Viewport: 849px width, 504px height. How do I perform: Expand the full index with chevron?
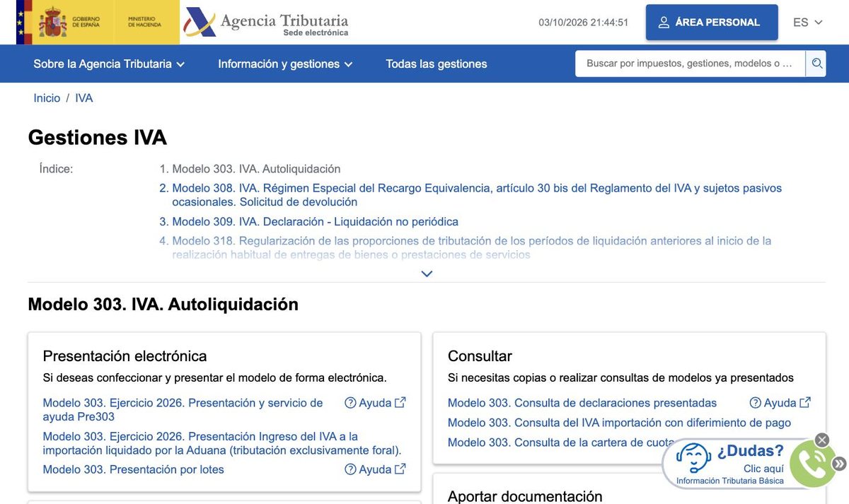427,274
